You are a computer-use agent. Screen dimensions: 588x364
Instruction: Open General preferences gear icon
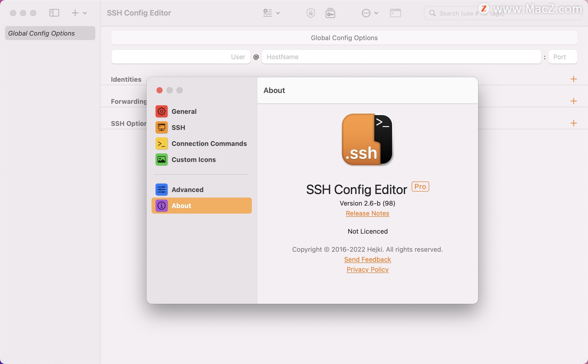(161, 111)
